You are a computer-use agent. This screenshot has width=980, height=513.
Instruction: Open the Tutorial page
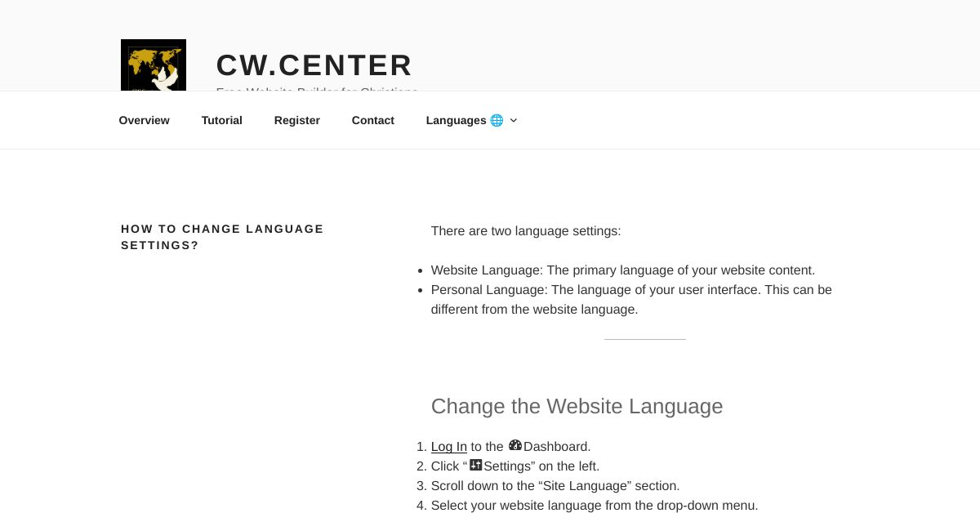(221, 120)
